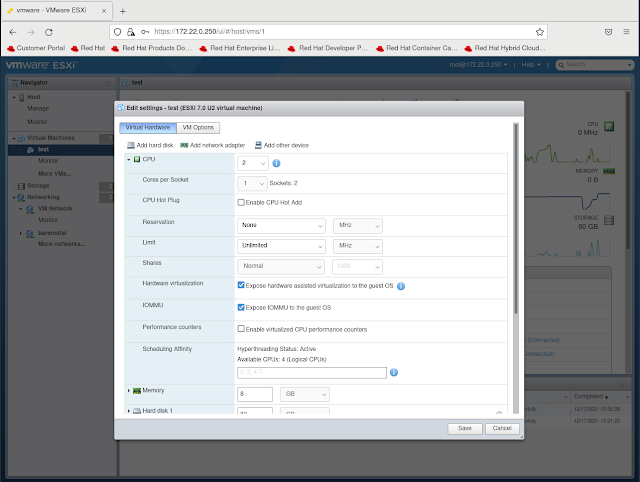640x482 pixels.
Task: Open the Help menu
Action: 531,65
